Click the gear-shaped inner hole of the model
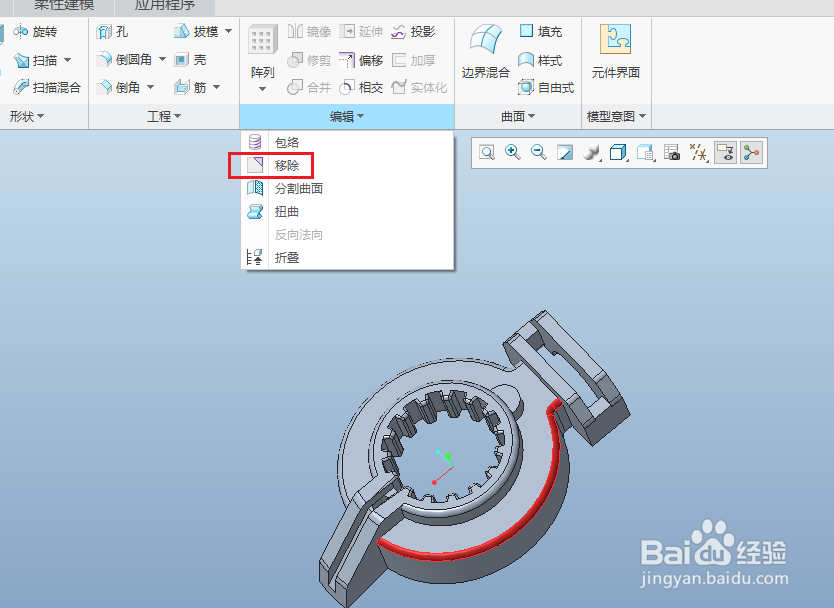Viewport: 834px width, 608px height. tap(444, 447)
